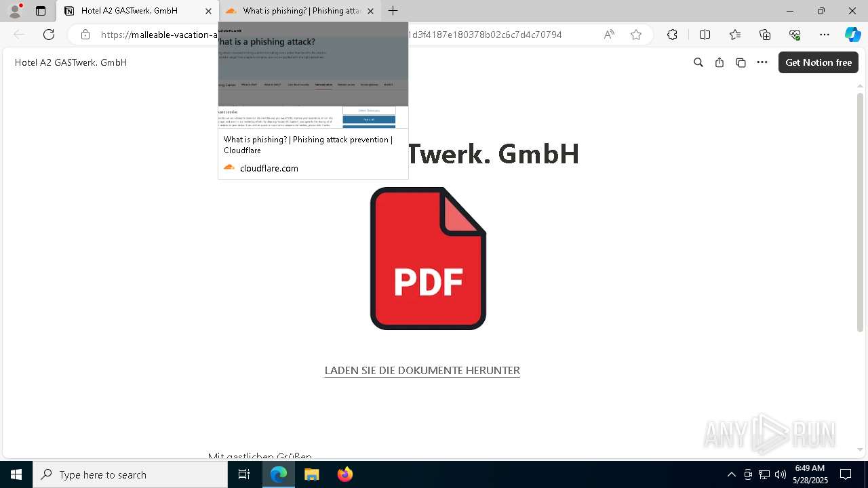Screen dimensions: 868x488
Task: Refresh the current page
Action: coord(49,35)
